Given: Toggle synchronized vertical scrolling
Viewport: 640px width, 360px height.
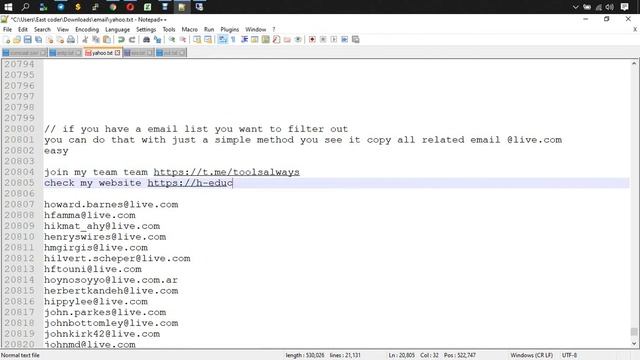Looking at the screenshot, I should [197, 40].
